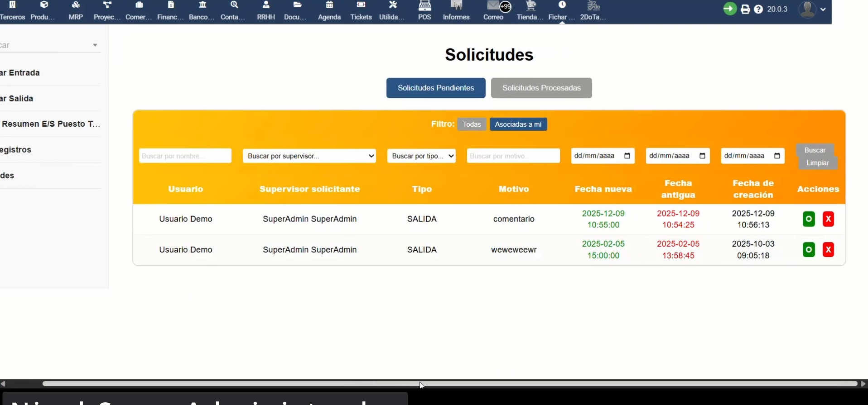Click the Limpiar button
The height and width of the screenshot is (405, 868).
click(818, 163)
